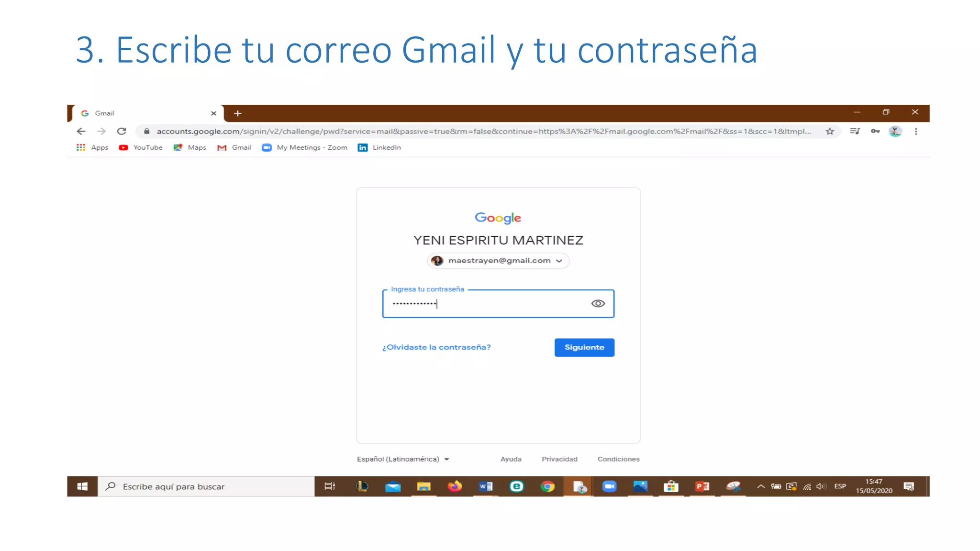
Task: Open Zoom from the taskbar
Action: (609, 486)
